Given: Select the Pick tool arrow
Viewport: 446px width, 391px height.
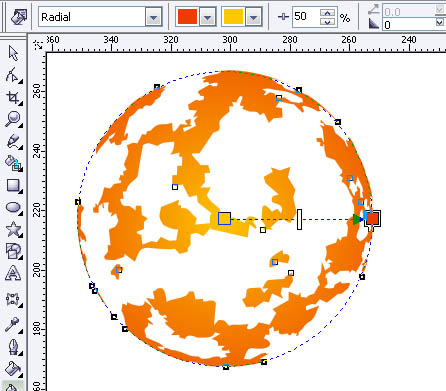Looking at the screenshot, I should [x=13, y=53].
